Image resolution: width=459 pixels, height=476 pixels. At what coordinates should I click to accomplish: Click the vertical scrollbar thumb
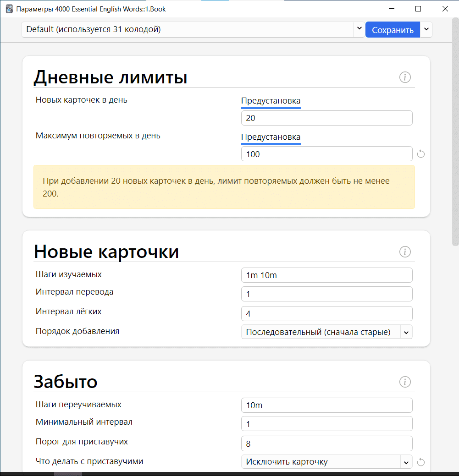pyautogui.click(x=455, y=128)
